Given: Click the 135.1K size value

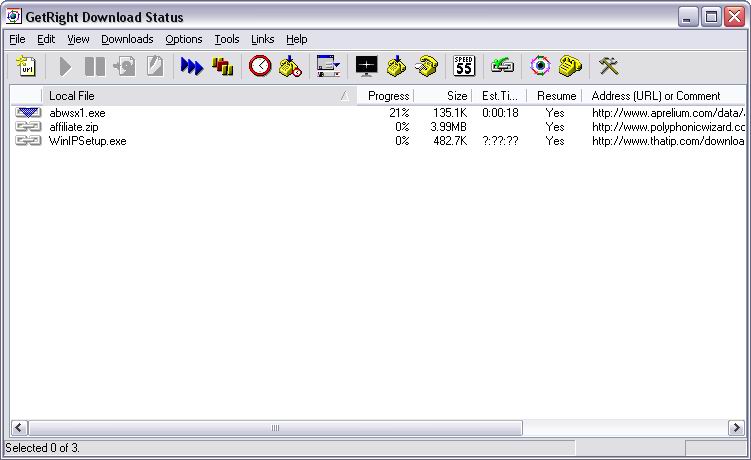Looking at the screenshot, I should (450, 113).
